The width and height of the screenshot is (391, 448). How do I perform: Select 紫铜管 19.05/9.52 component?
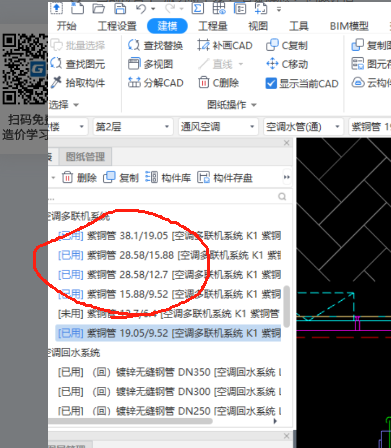[169, 333]
